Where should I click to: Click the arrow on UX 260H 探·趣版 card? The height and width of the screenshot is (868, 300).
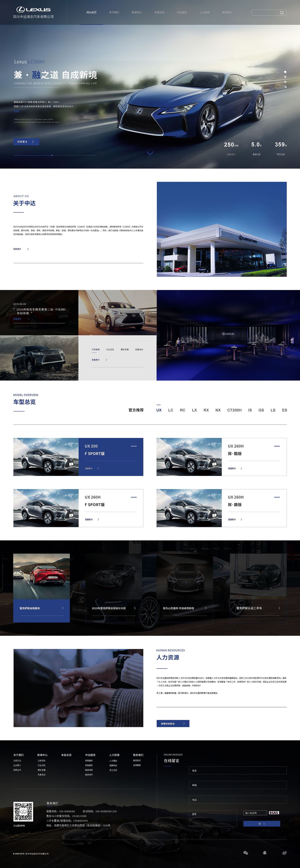tap(241, 519)
